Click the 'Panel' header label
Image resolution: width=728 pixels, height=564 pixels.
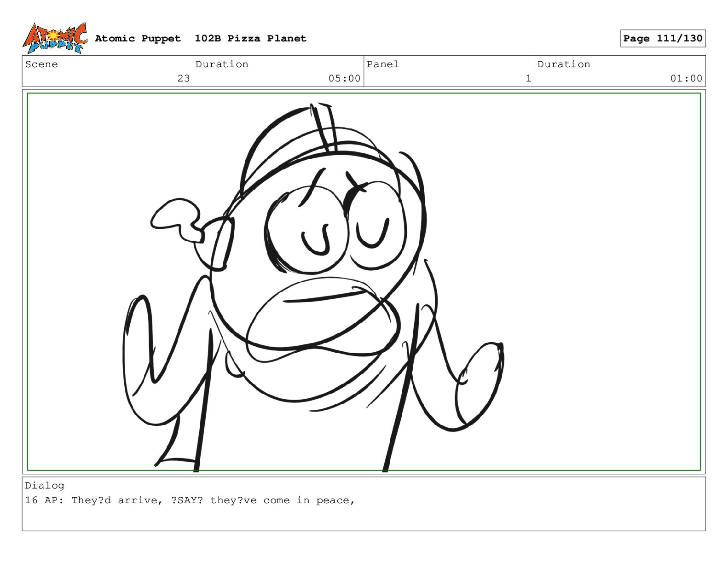click(382, 64)
